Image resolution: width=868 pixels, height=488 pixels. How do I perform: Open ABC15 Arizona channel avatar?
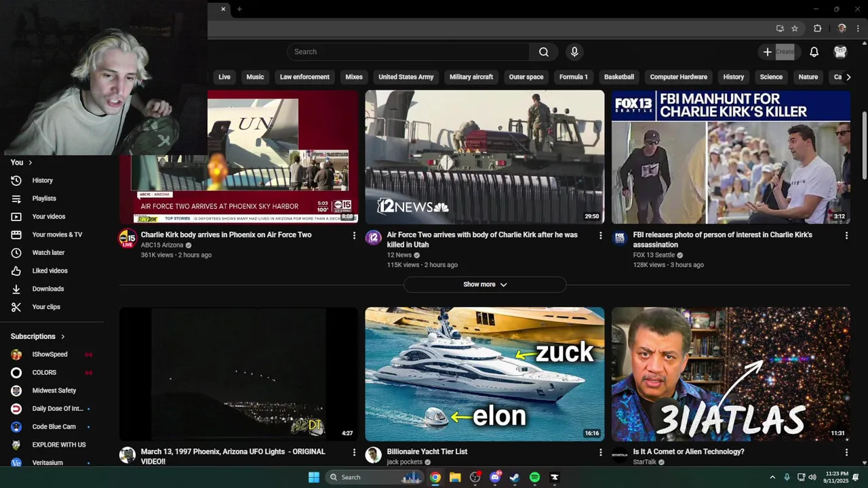[x=127, y=238]
